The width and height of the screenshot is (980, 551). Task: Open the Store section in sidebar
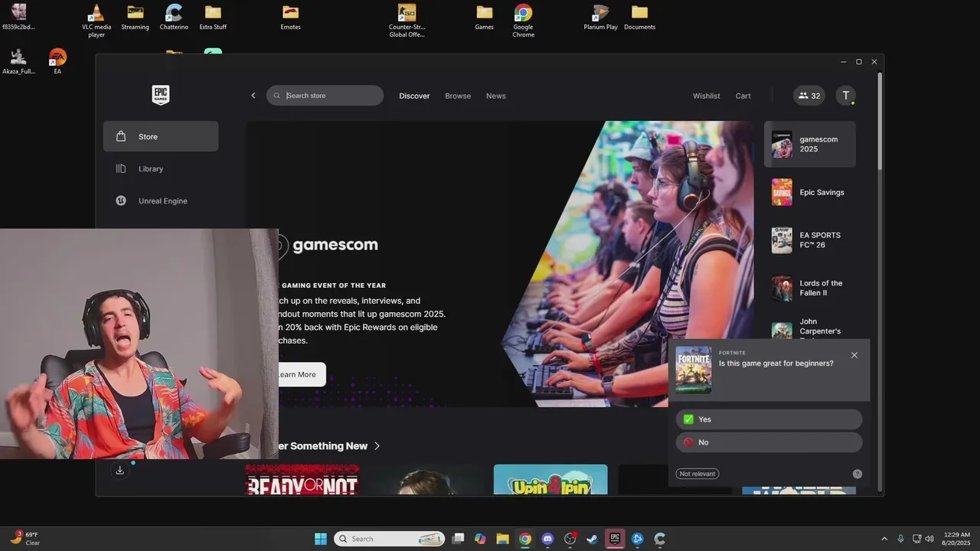[x=161, y=136]
